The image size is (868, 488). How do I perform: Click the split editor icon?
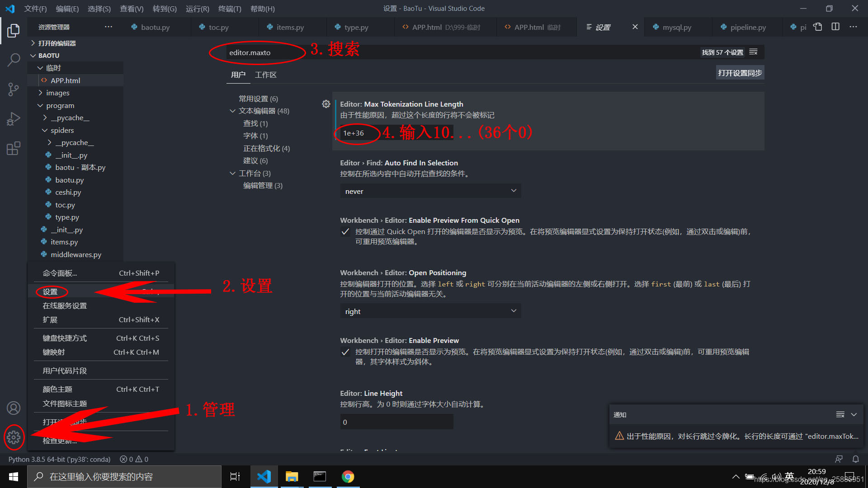(x=835, y=27)
